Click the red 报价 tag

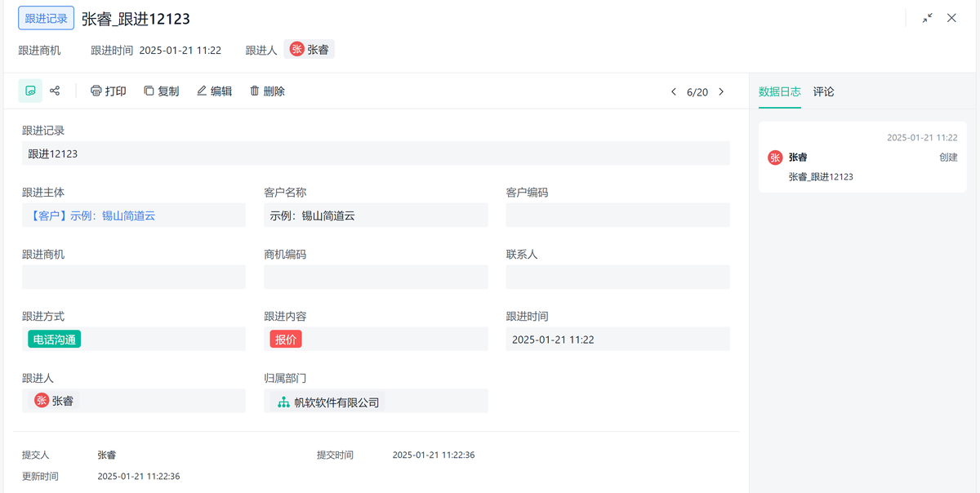click(x=286, y=340)
